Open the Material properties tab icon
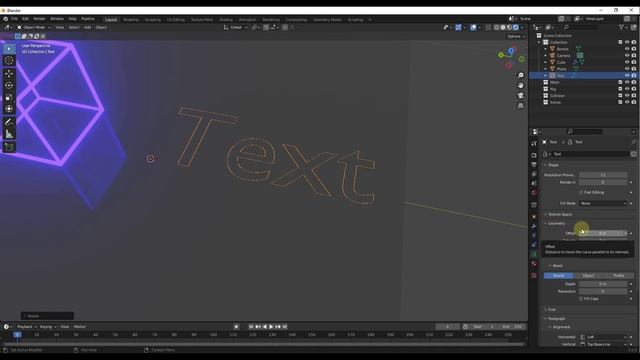The image size is (640, 360). click(x=534, y=264)
